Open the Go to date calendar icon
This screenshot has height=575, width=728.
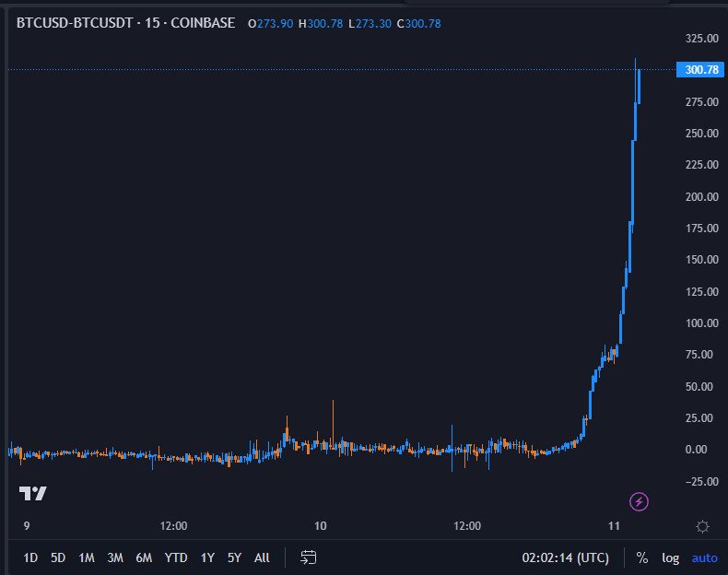pyautogui.click(x=309, y=557)
